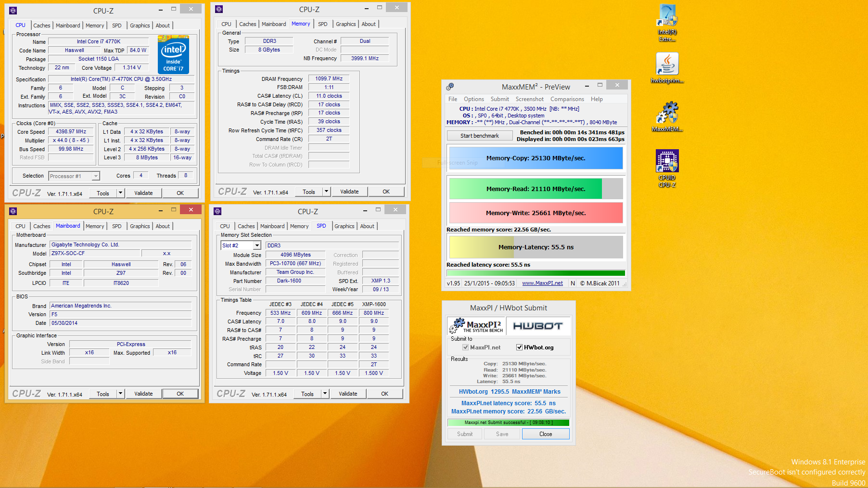
Task: Click NB Frequency 3999.1 MHz value
Action: tap(365, 58)
